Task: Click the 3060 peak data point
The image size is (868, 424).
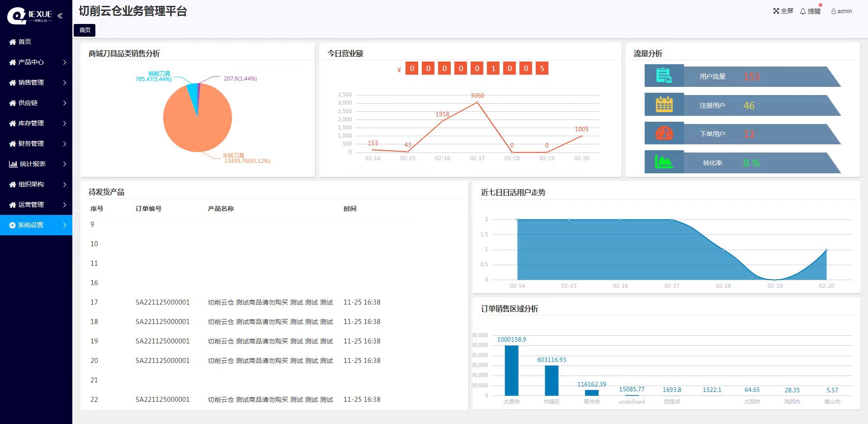Action: coord(477,103)
